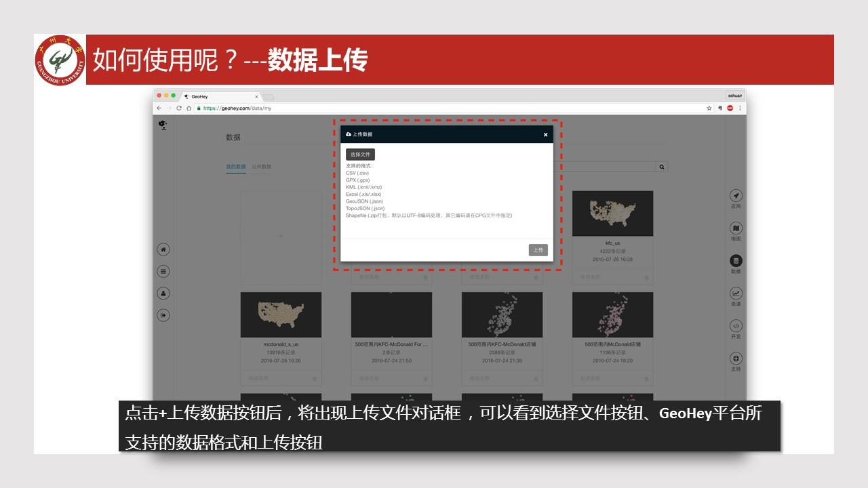
Task: Open a new browser tab
Action: pos(269,97)
